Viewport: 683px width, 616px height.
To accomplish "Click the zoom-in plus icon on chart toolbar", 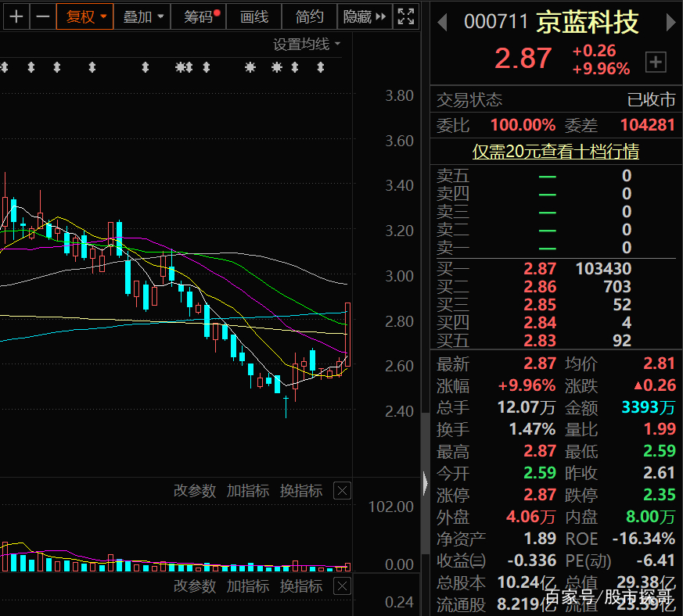I will 16,16.
